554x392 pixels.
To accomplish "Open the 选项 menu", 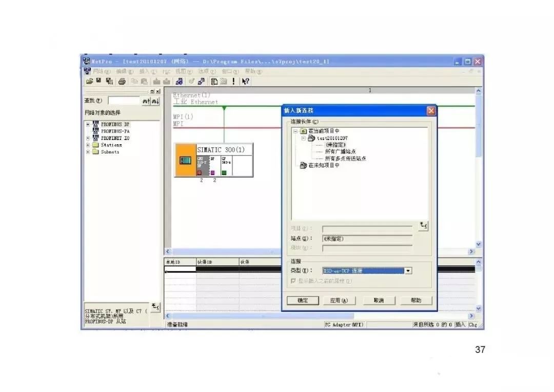I will pyautogui.click(x=207, y=71).
